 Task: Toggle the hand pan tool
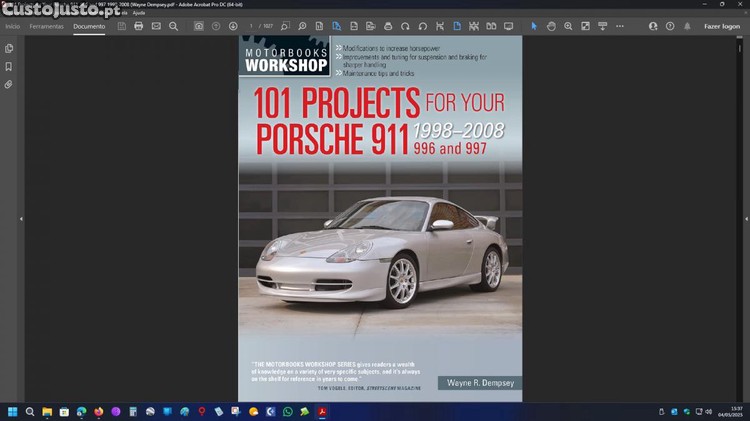[551, 26]
